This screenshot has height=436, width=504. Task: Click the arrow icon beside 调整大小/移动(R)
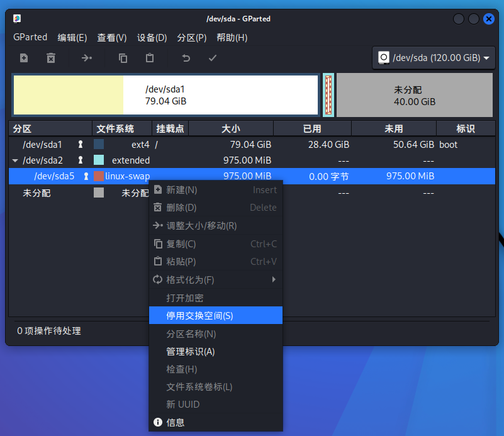pyautogui.click(x=158, y=226)
